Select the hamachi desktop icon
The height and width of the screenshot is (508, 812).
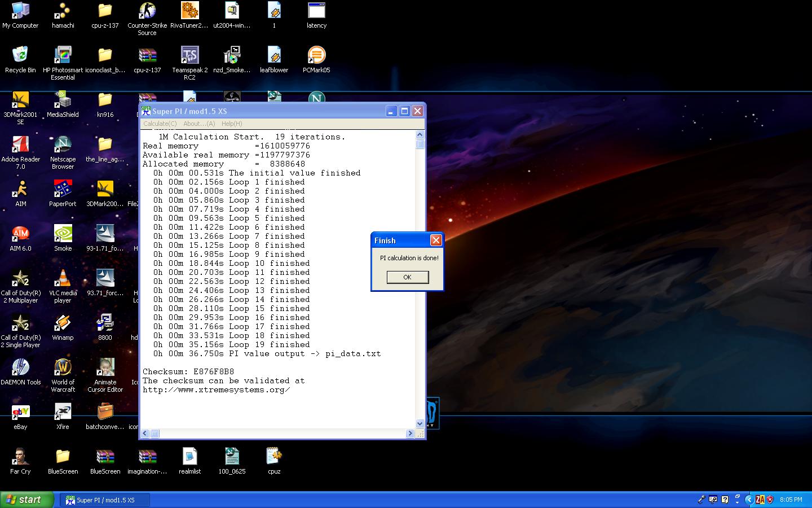[63, 15]
